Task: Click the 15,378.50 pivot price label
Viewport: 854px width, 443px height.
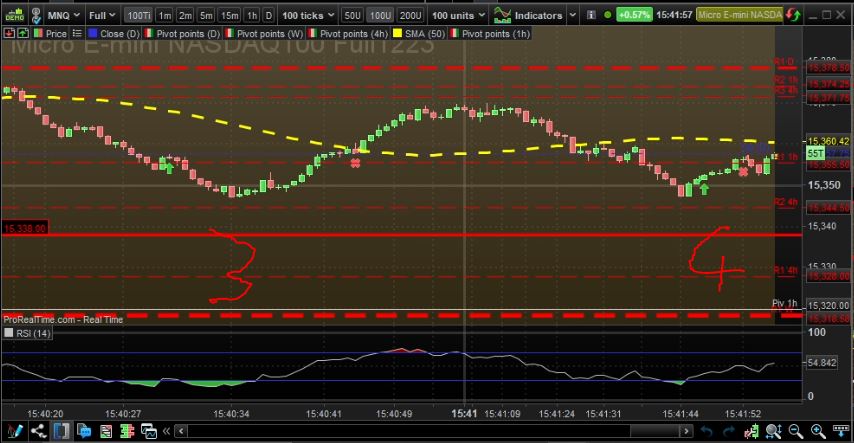Action: tap(828, 68)
